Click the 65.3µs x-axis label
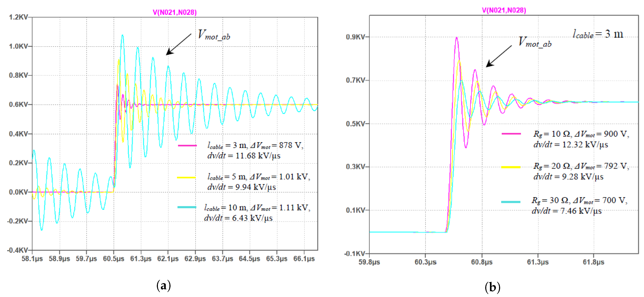 (277, 259)
